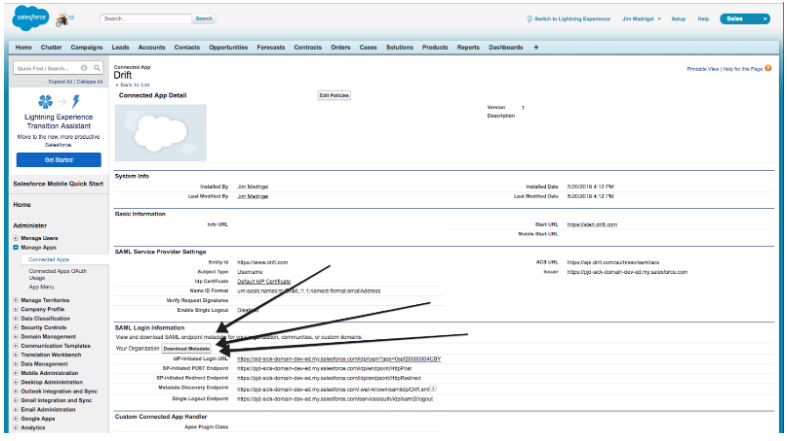The width and height of the screenshot is (789, 441).
Task: Expand the Data Classification node
Action: tap(16, 319)
